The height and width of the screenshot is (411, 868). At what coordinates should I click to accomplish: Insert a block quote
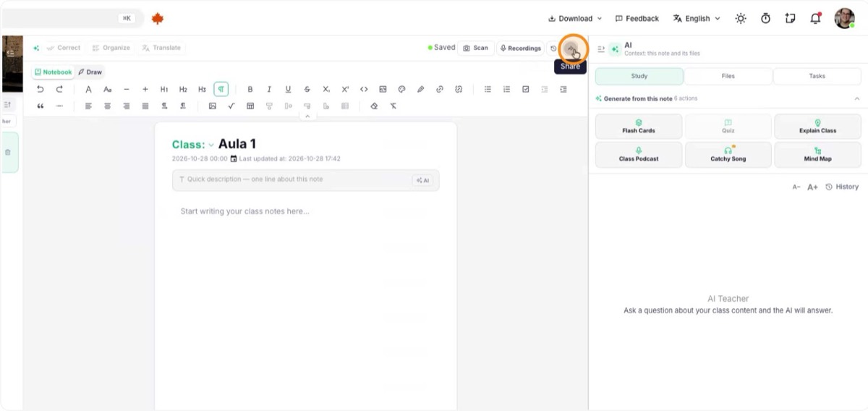pyautogui.click(x=40, y=106)
